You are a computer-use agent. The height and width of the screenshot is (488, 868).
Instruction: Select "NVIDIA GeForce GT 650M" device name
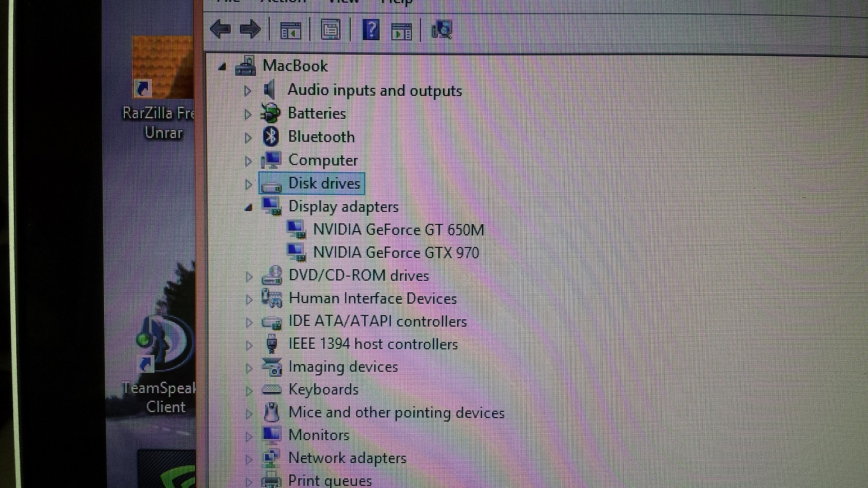click(398, 230)
